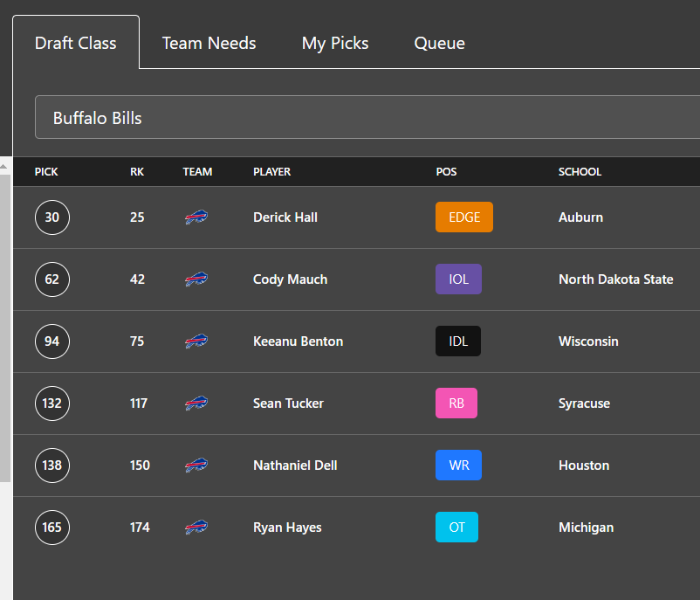
Task: Click rank 117 in Sean Tucker row
Action: 139,403
